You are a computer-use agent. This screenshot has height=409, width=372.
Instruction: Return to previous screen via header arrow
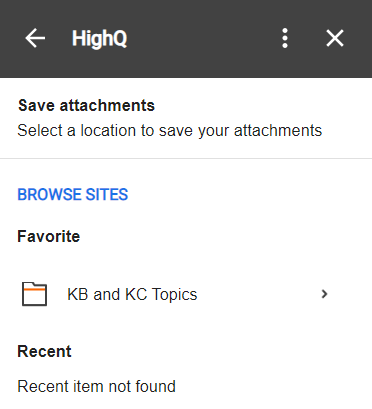(35, 38)
